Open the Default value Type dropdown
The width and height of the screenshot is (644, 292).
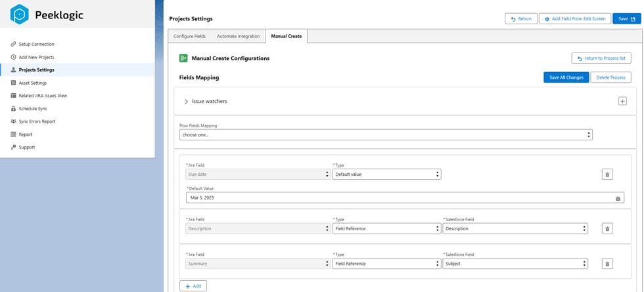point(386,175)
